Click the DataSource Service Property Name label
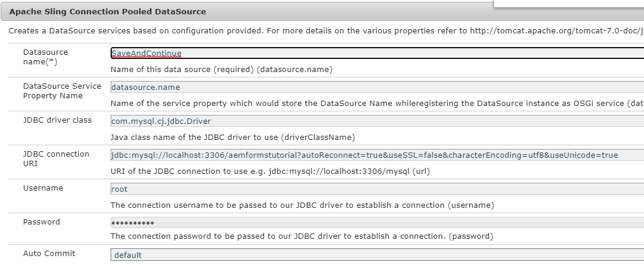The width and height of the screenshot is (644, 265). point(62,91)
